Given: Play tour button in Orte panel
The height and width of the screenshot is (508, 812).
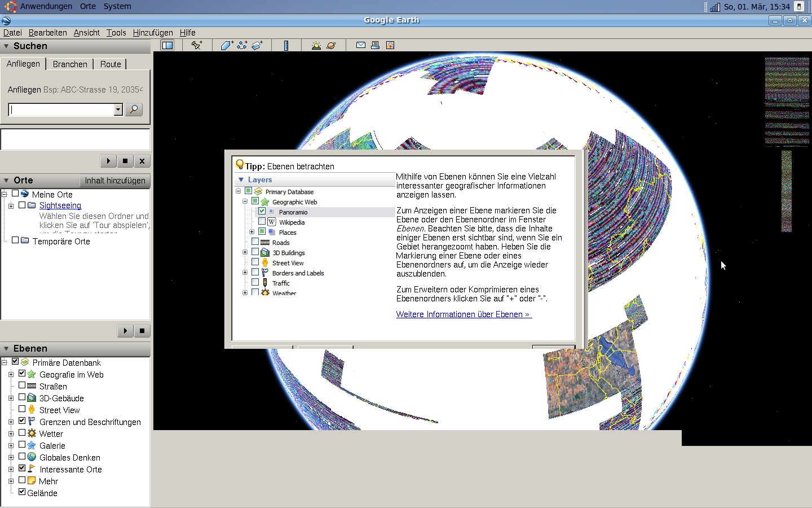Looking at the screenshot, I should click(x=125, y=331).
